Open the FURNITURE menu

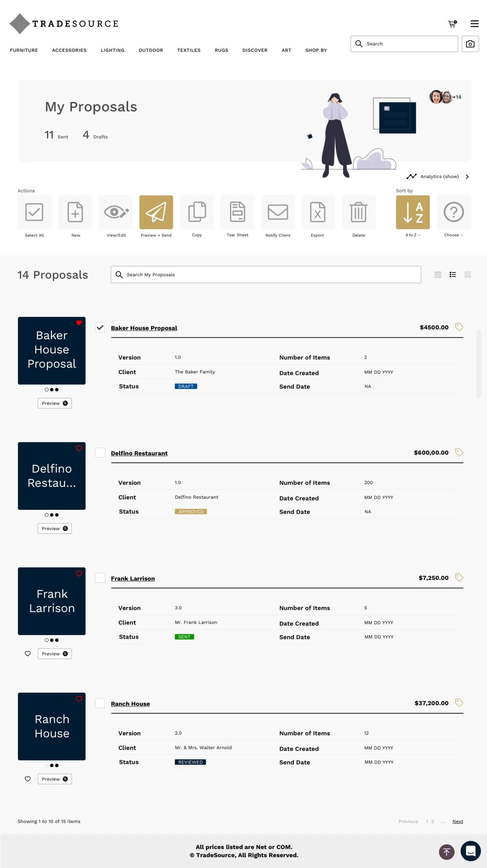tap(24, 50)
